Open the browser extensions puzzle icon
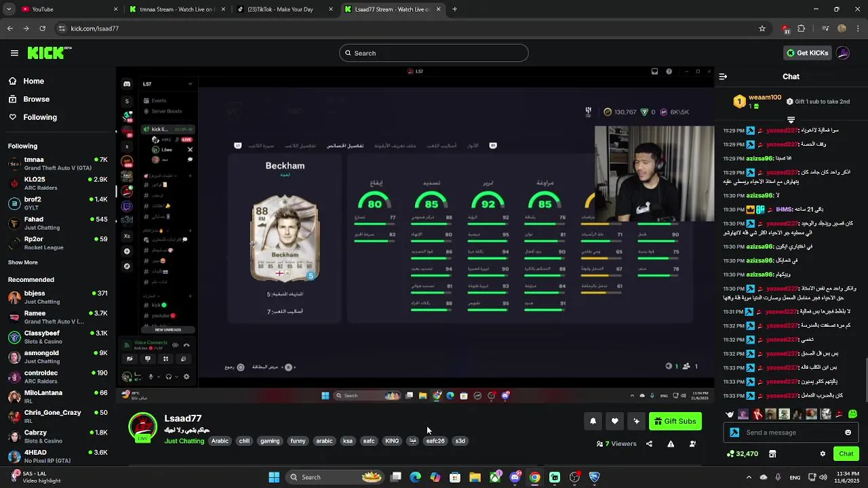 coord(802,28)
